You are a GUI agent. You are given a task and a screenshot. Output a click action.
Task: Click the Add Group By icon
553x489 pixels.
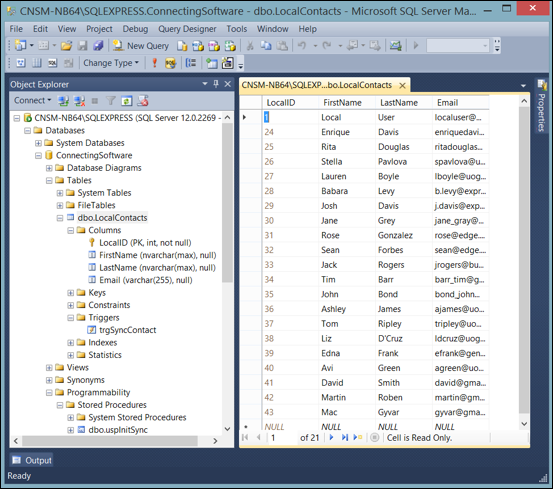coord(191,63)
